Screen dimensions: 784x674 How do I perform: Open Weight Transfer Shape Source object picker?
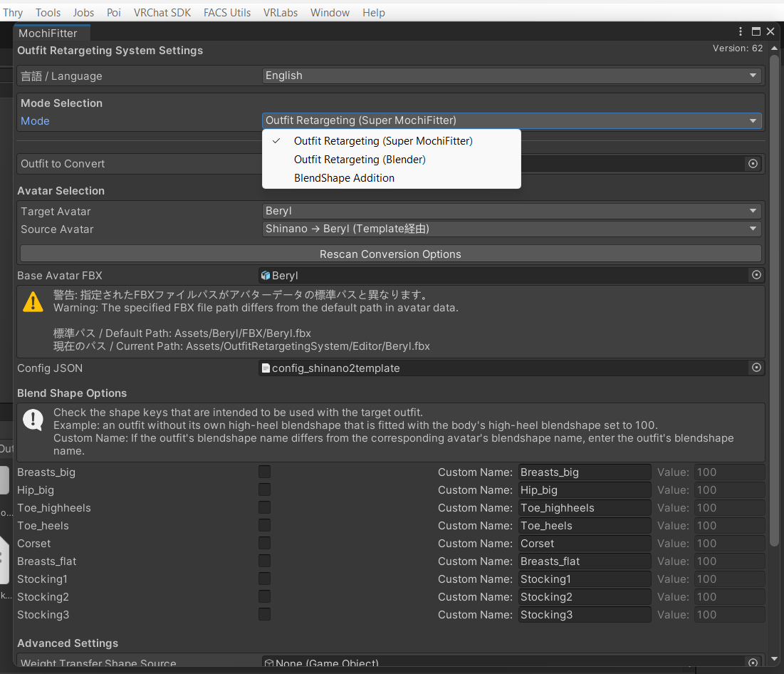pyautogui.click(x=753, y=662)
